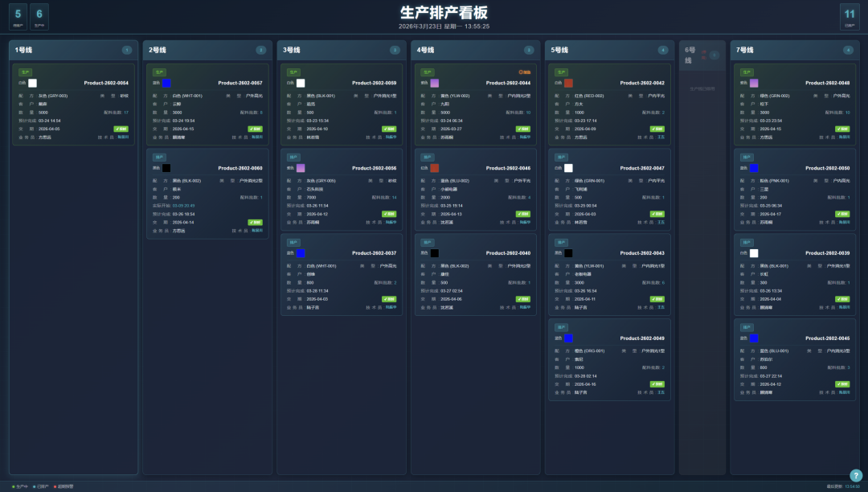Click the 生产中 counter tile showing 6
The height and width of the screenshot is (492, 868).
click(x=39, y=16)
